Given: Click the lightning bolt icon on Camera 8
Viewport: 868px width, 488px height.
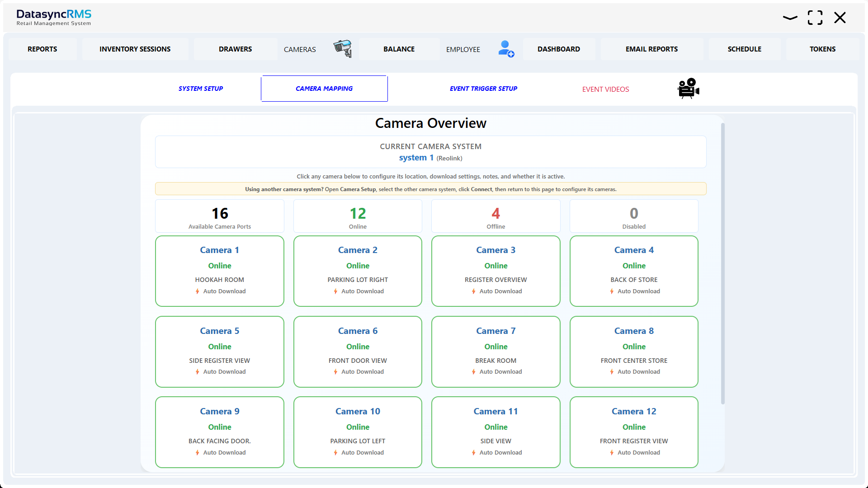Looking at the screenshot, I should 612,372.
